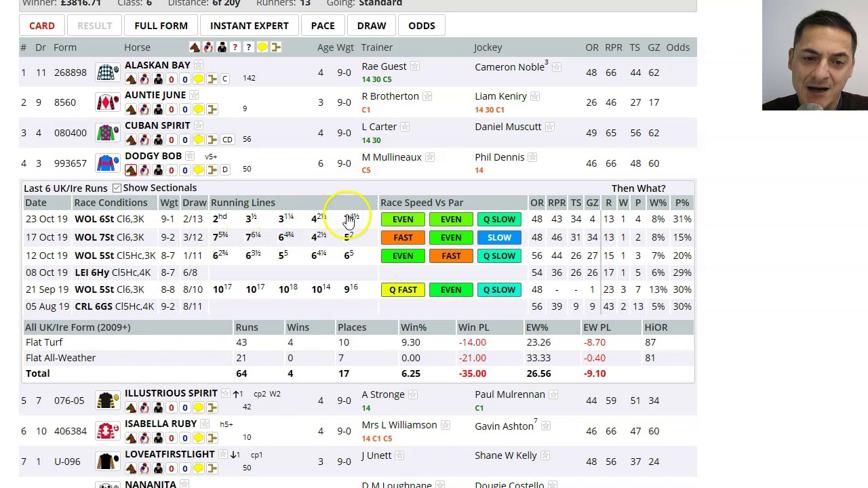Open Loveatfirstlight comment bubble icon
This screenshot has width=868, height=488.
pos(198,468)
